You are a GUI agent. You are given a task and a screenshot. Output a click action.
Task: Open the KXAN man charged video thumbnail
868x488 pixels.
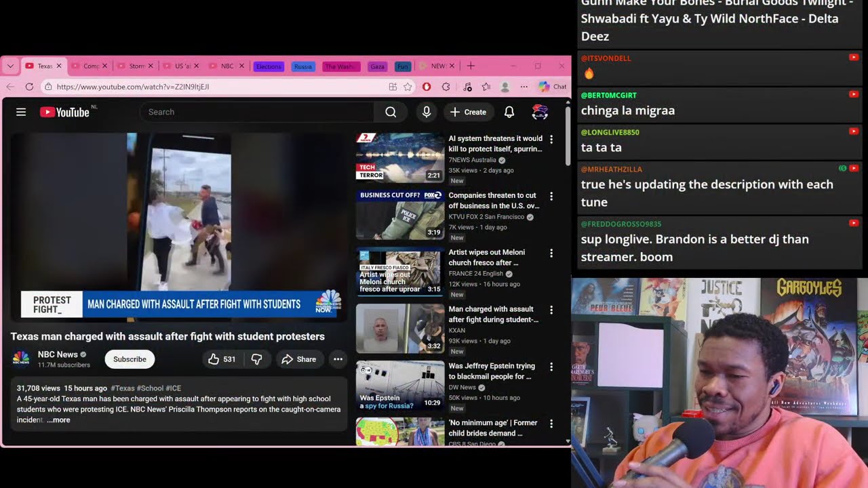point(400,329)
